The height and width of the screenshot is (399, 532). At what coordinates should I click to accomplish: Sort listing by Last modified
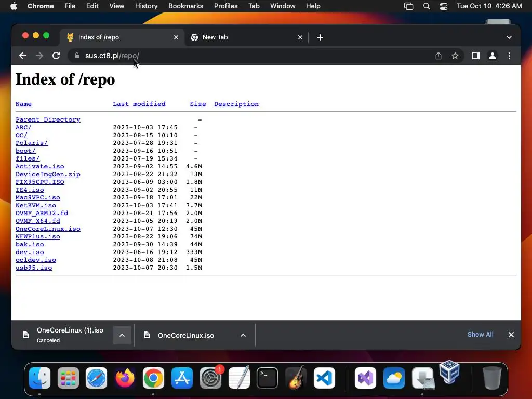click(x=139, y=104)
